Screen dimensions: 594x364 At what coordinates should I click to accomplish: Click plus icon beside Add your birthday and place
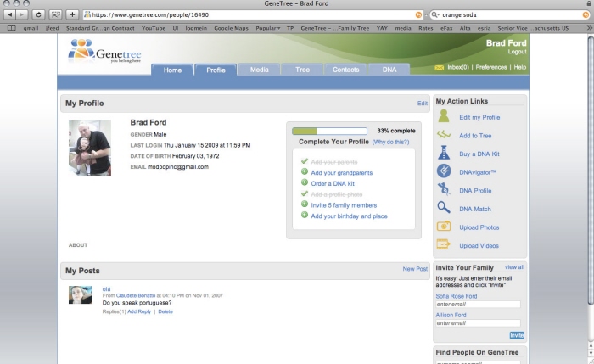click(304, 216)
